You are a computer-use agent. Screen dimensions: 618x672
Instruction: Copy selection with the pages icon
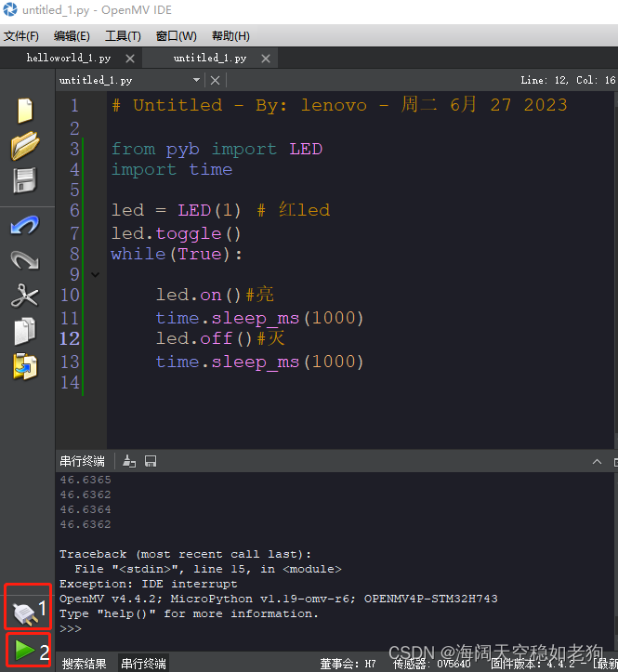pos(25,331)
